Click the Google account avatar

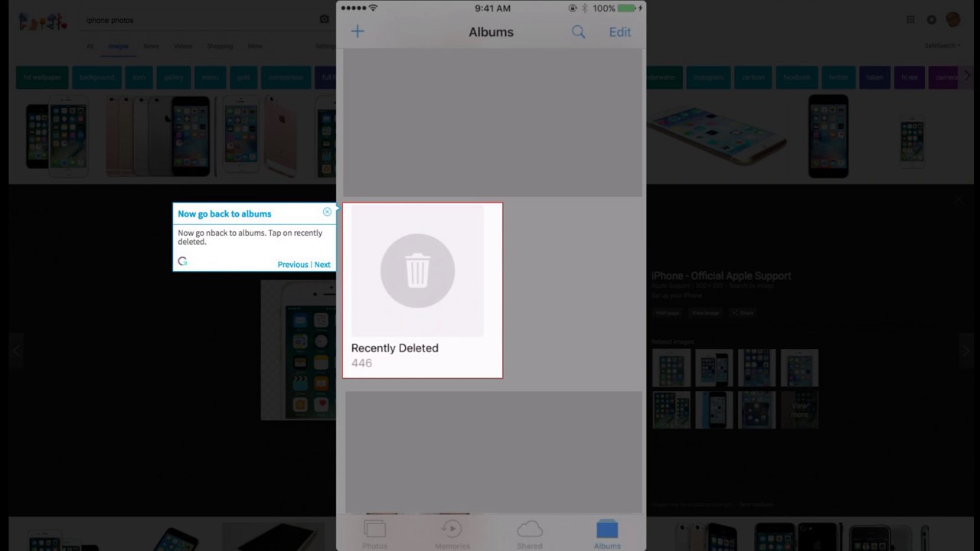click(x=953, y=20)
